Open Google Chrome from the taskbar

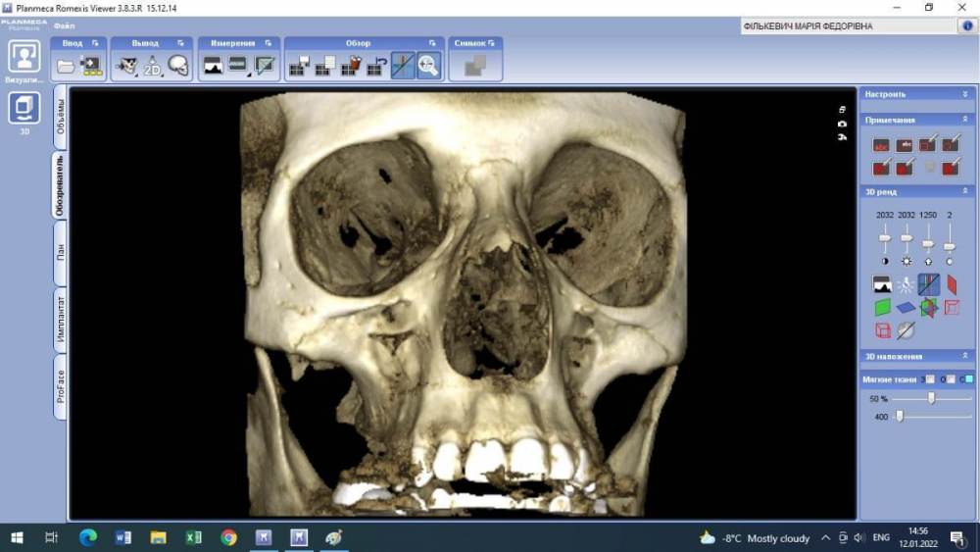pyautogui.click(x=228, y=537)
